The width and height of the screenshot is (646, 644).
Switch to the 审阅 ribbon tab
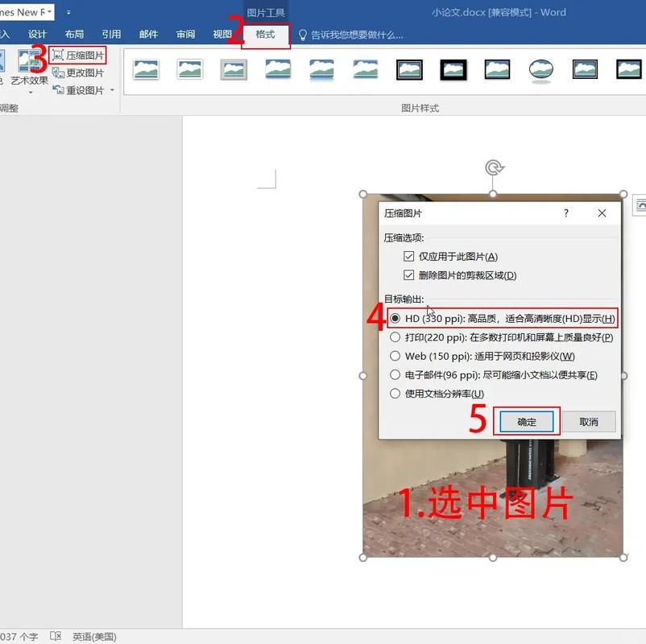point(185,34)
